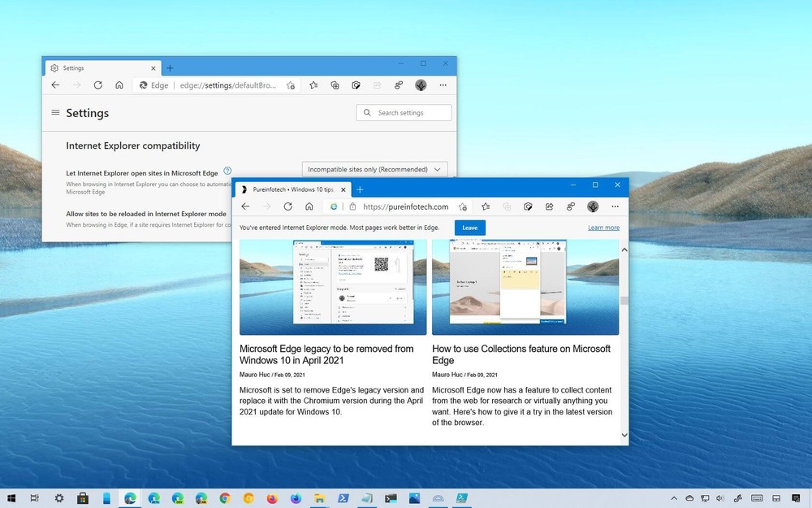Go back in the Pureinfotech browser window

point(245,206)
